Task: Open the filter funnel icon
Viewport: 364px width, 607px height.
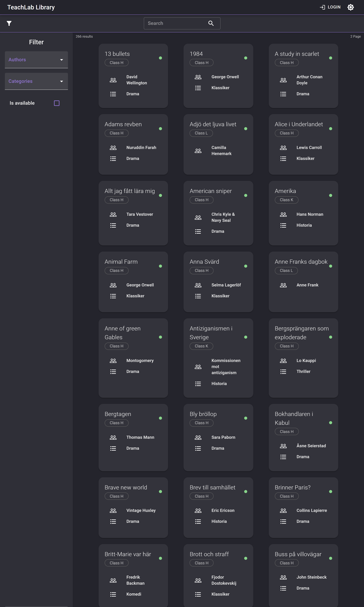Action: (x=9, y=23)
